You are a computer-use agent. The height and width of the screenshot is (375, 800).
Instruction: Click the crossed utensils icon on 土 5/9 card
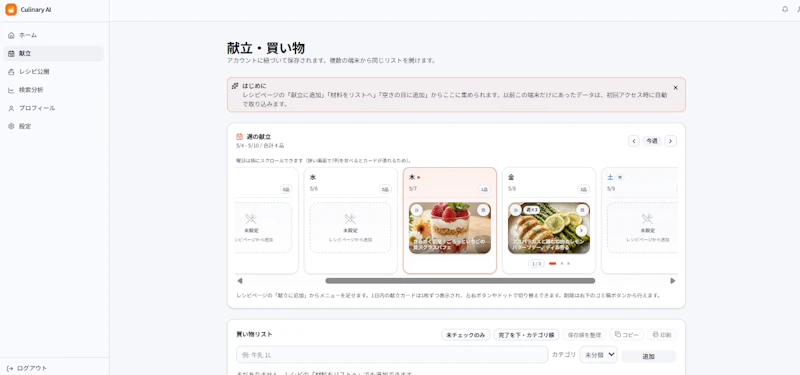[647, 219]
